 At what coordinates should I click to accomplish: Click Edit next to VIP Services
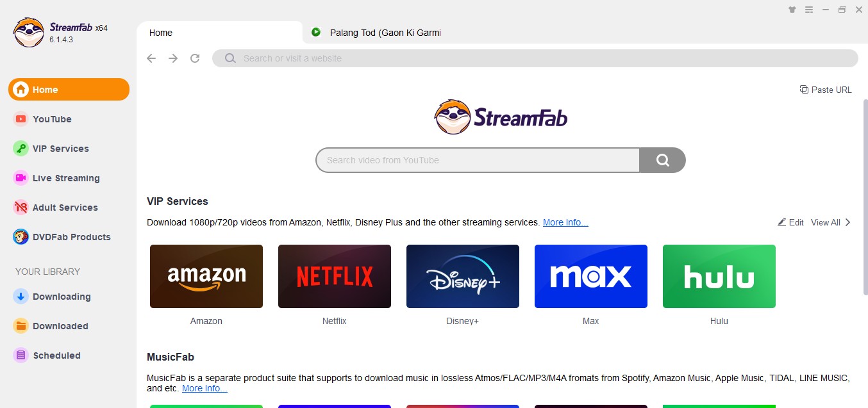[790, 222]
